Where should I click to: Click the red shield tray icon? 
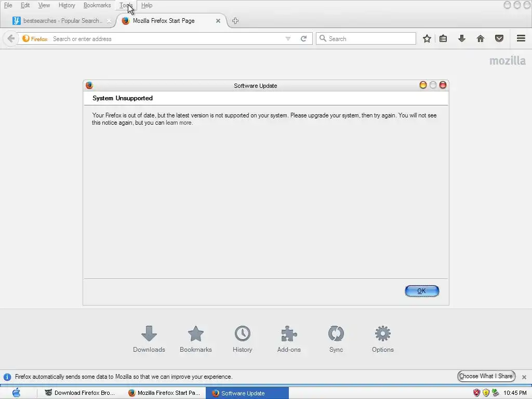tap(477, 393)
